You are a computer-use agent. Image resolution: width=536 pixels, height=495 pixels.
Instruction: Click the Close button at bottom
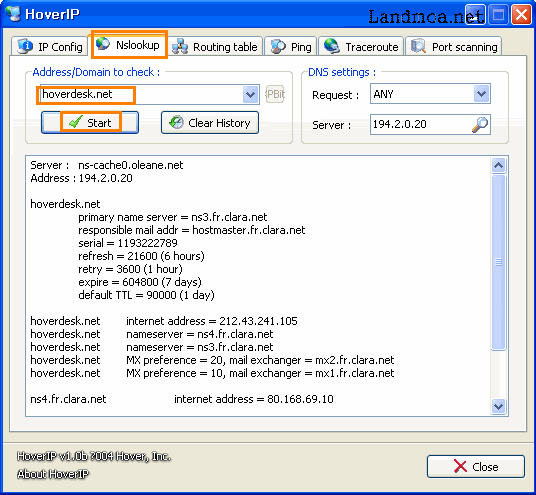click(x=475, y=466)
